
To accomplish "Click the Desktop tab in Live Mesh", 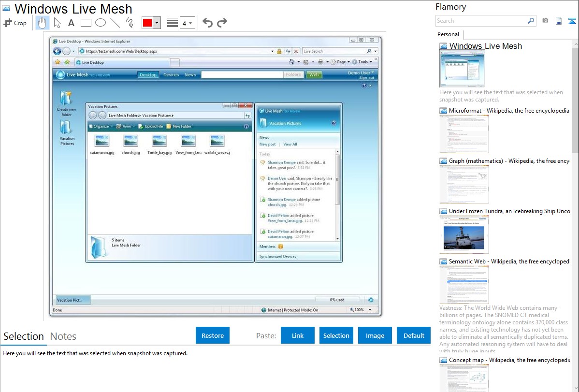I will tap(148, 74).
